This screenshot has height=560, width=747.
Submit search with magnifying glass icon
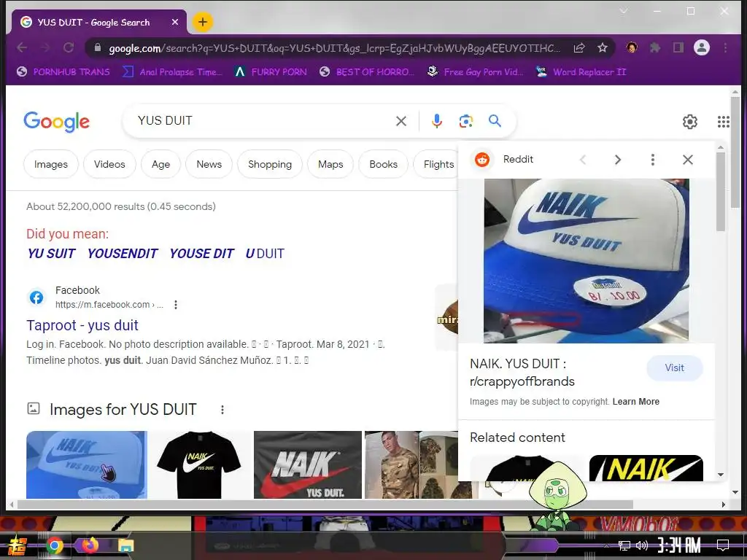[x=495, y=121]
